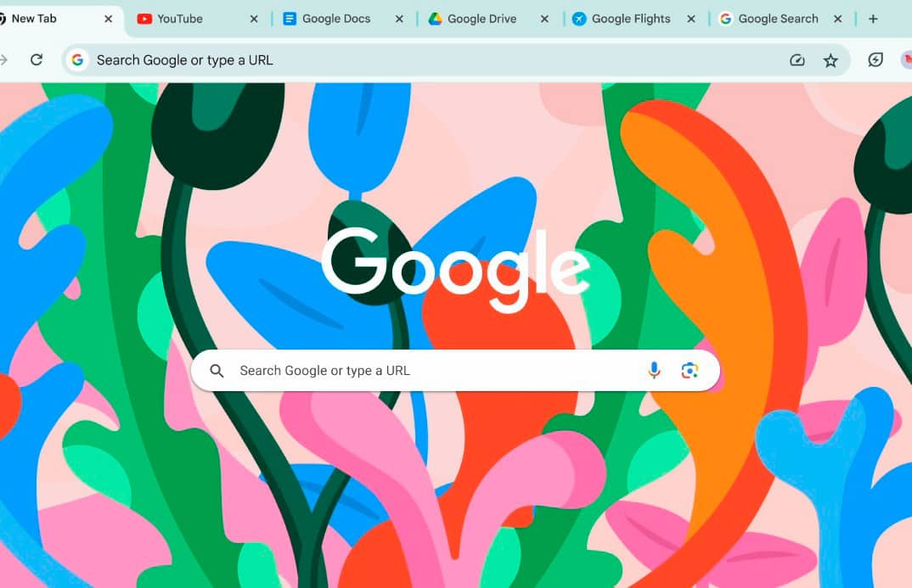Open the Google Drive tab

[x=481, y=19]
